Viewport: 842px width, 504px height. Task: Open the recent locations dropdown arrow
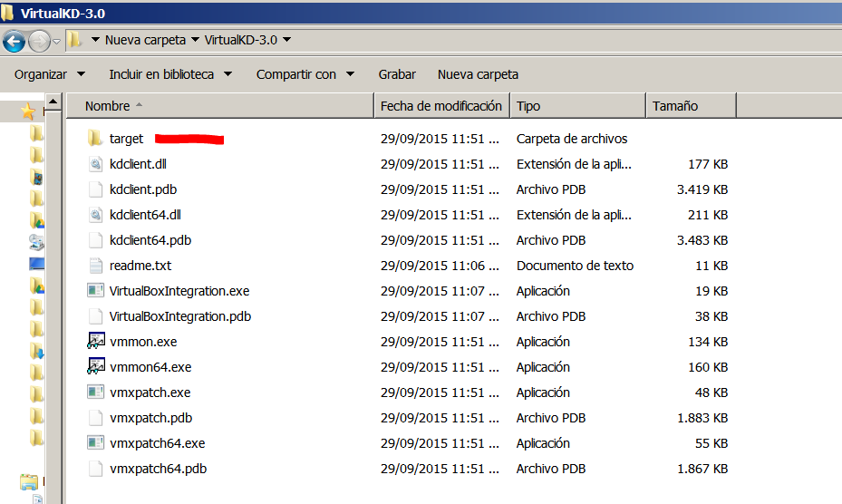(56, 41)
